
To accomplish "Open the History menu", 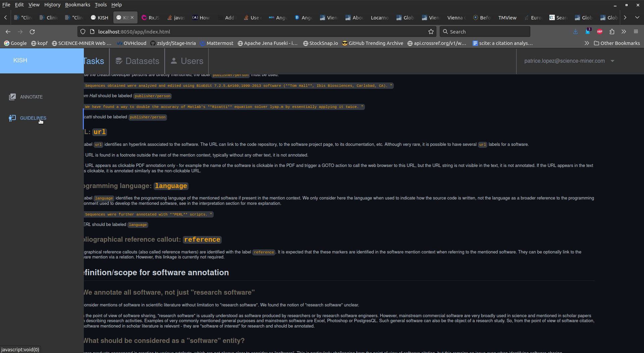I will [52, 5].
